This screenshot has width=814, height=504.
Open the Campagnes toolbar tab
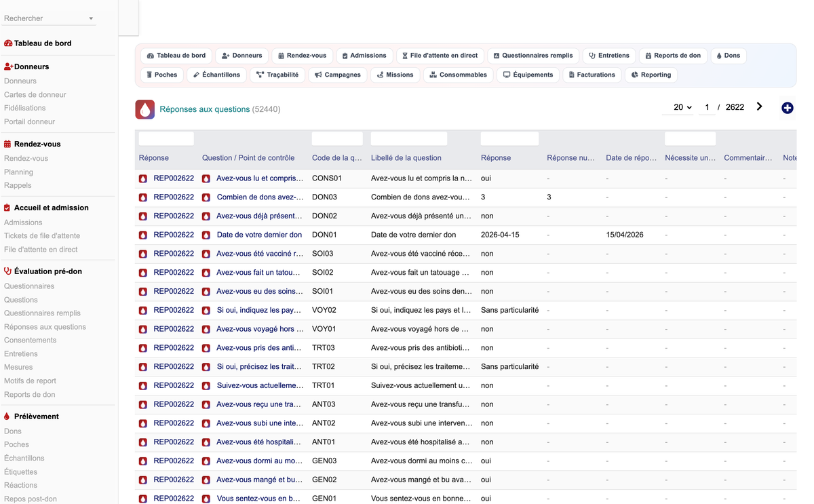[x=338, y=75]
